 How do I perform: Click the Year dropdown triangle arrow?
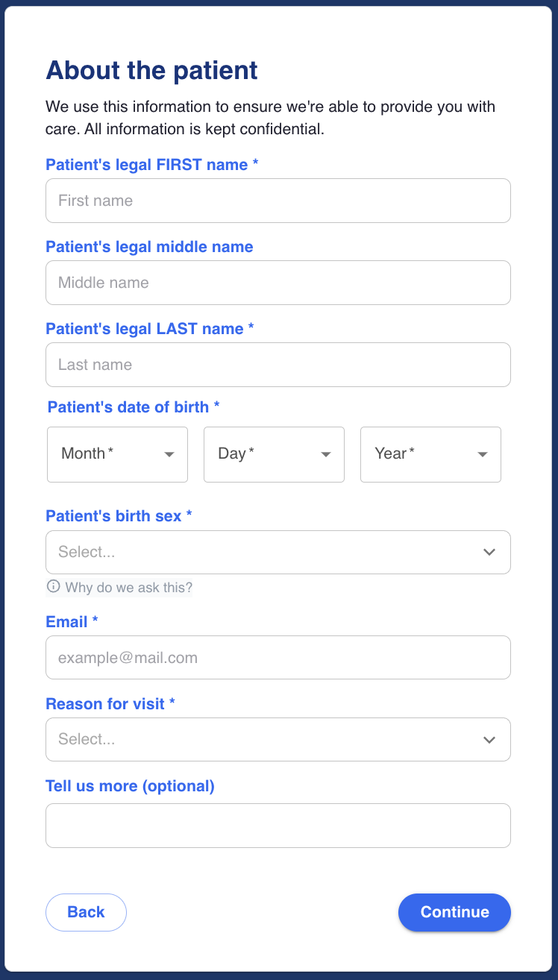tap(483, 454)
